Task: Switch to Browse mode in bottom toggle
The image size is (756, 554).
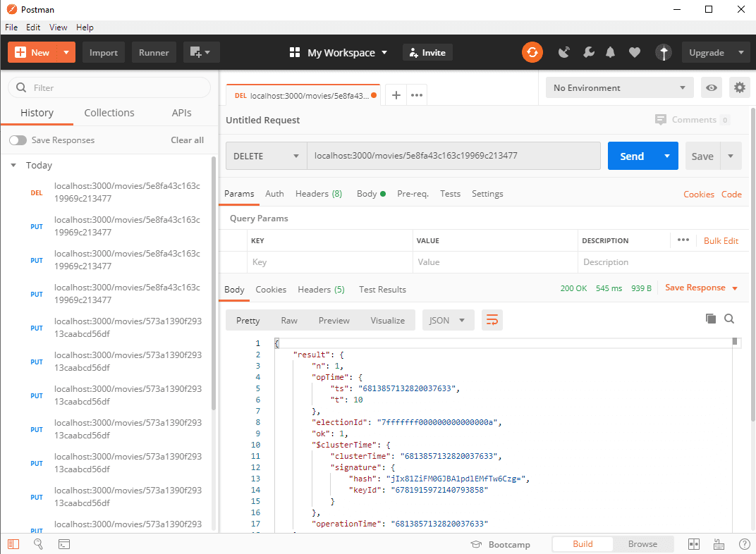Action: click(x=642, y=544)
